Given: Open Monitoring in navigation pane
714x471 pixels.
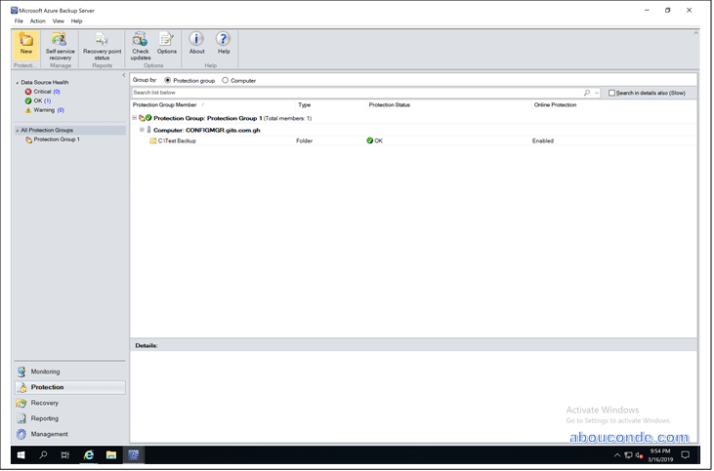Looking at the screenshot, I should tap(45, 371).
